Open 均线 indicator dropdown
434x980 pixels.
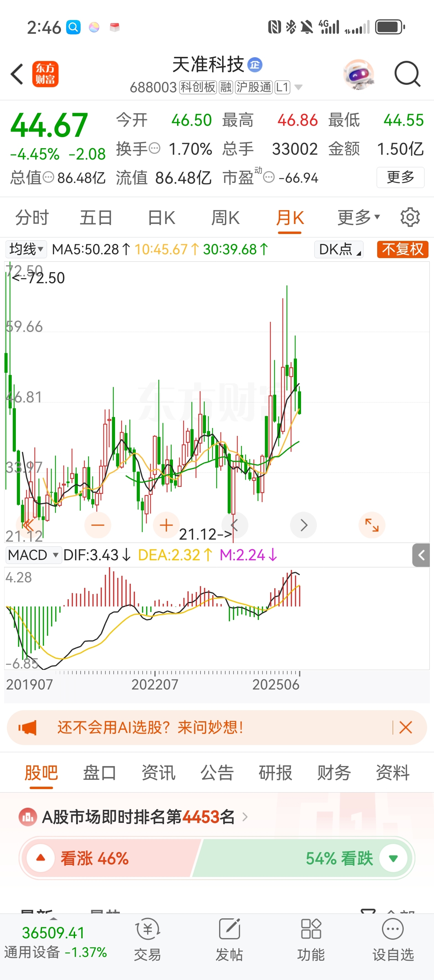point(26,249)
